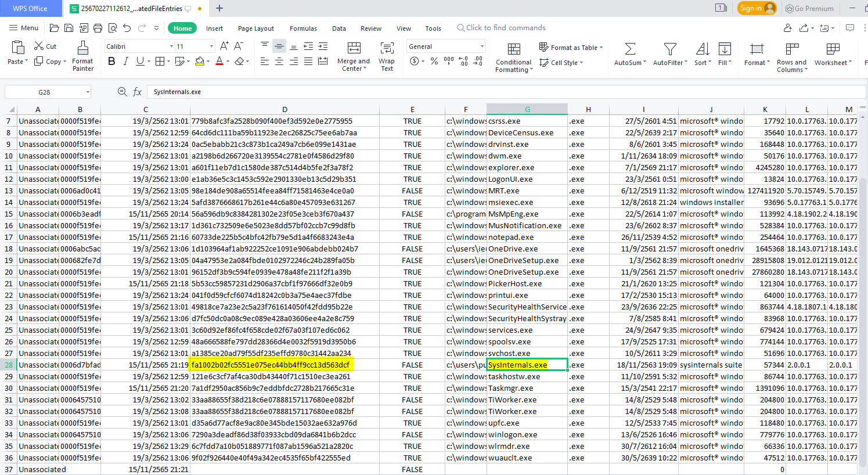Switch to the Page Layout tab
Image resolution: width=868 pixels, height=475 pixels.
(x=255, y=28)
